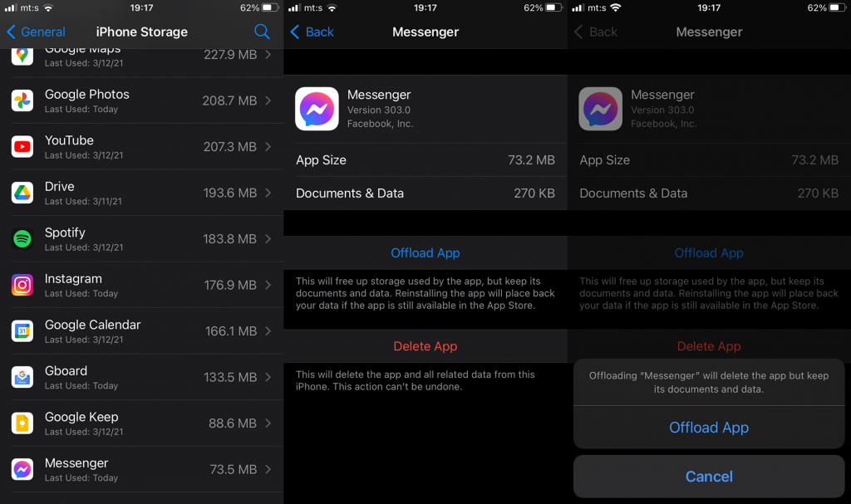Tap the Messenger icon in storage list

(22, 470)
